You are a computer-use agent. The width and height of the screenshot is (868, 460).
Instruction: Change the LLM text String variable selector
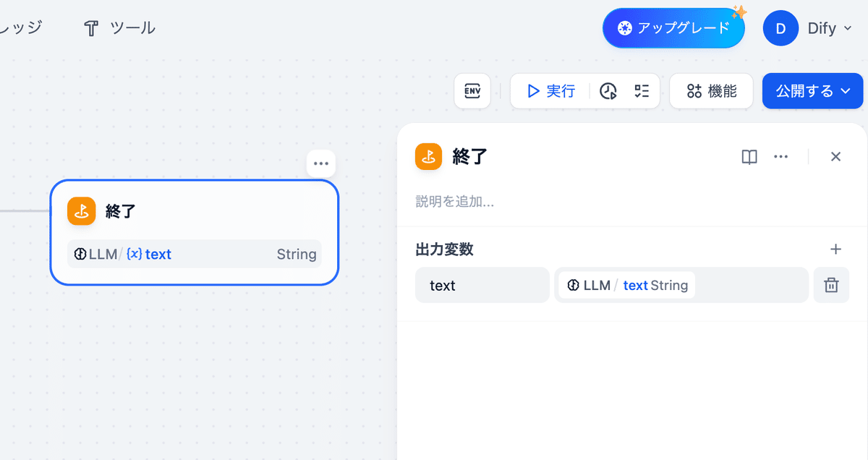click(x=625, y=285)
